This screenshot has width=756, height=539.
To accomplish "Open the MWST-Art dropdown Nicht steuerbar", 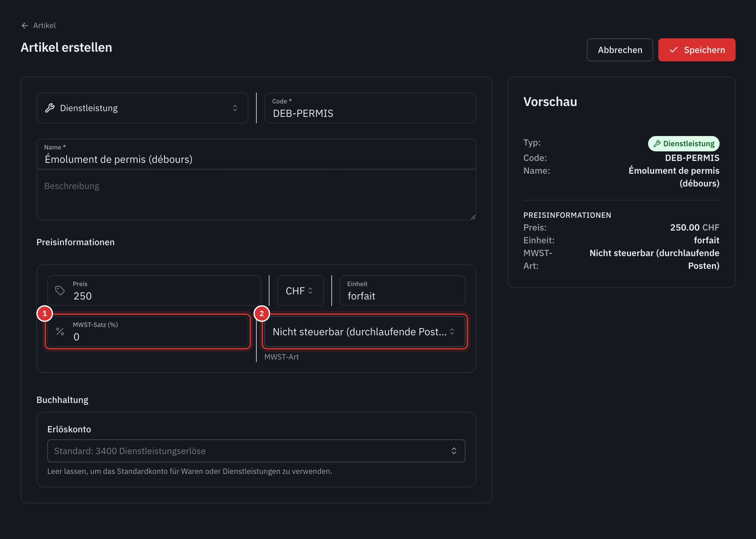I will (365, 331).
